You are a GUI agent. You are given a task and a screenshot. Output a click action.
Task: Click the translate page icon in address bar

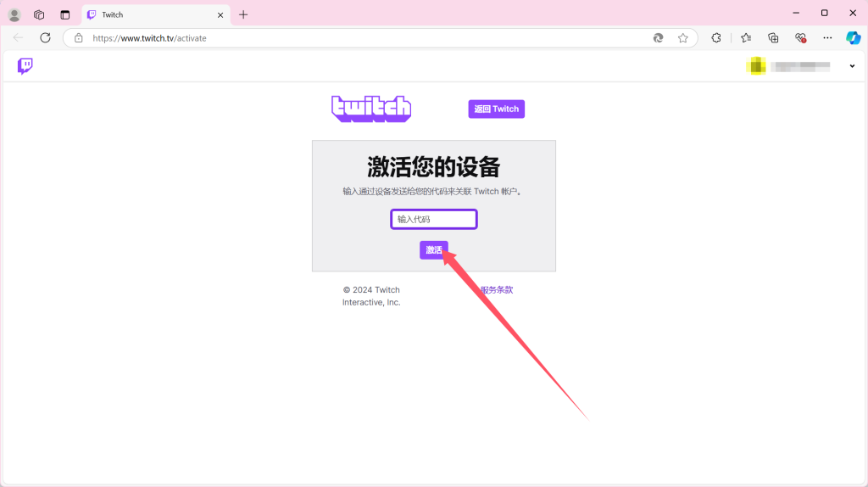click(x=658, y=38)
